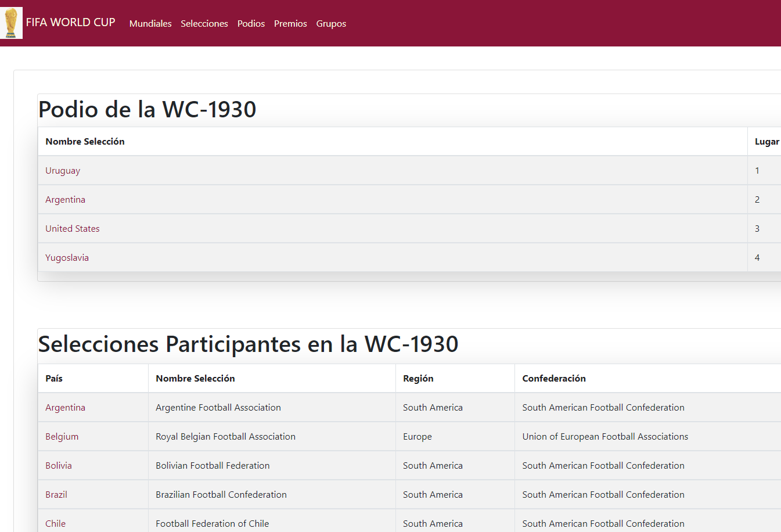The image size is (781, 532).
Task: Go to the Selecciones page
Action: pyautogui.click(x=204, y=24)
